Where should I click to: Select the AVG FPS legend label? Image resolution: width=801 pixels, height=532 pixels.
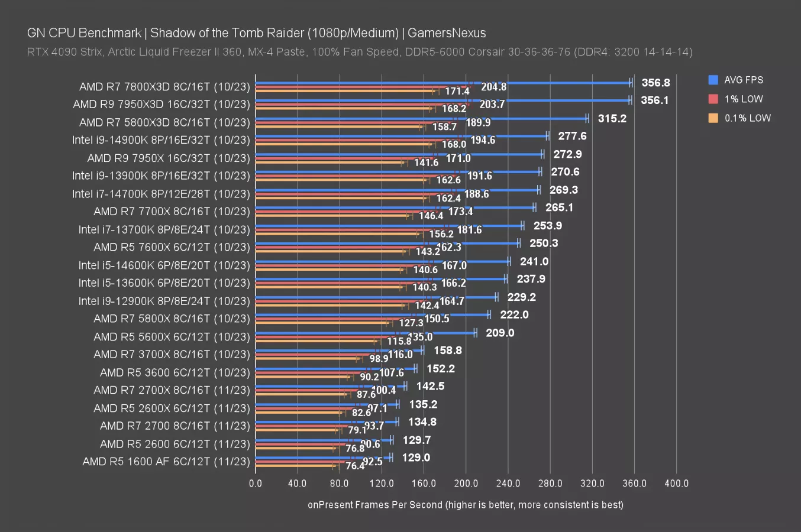coord(744,80)
